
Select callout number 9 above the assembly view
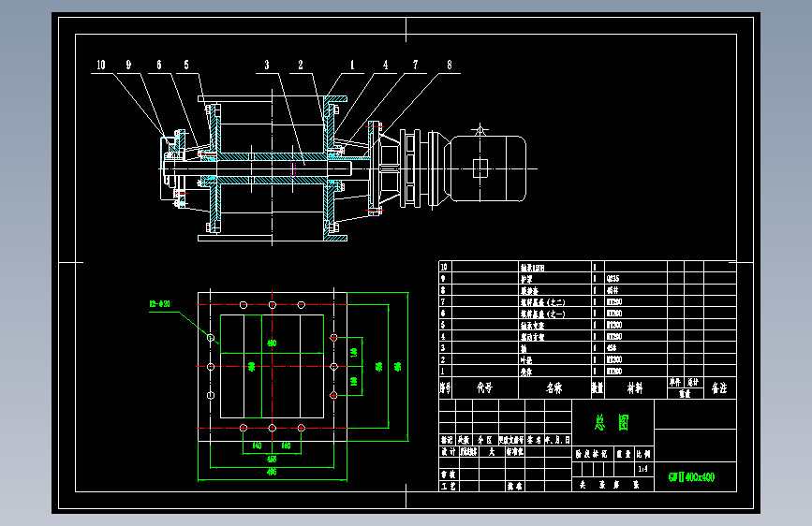click(x=128, y=65)
